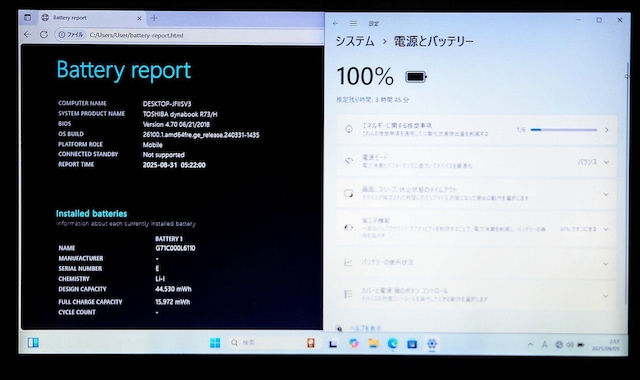Click the IME input mode A indicator

(x=544, y=345)
